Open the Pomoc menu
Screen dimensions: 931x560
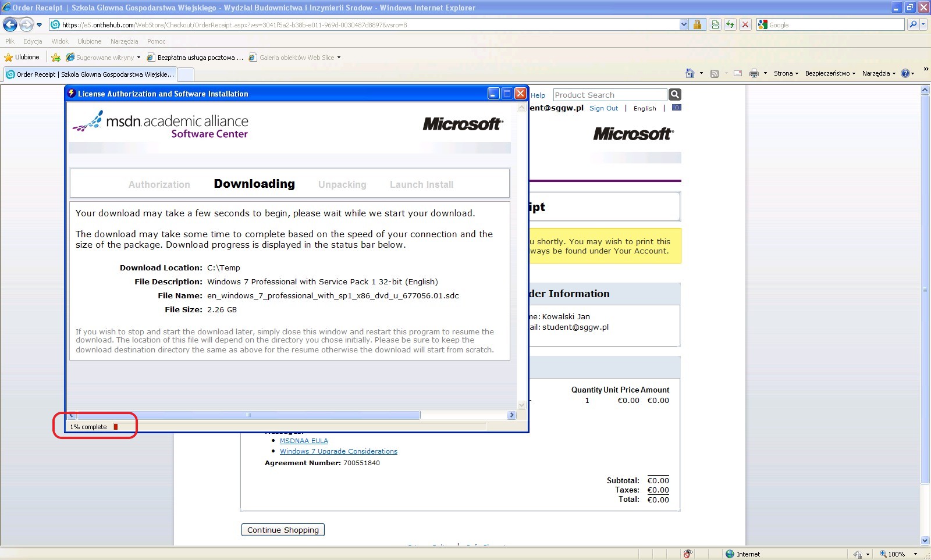tap(156, 41)
